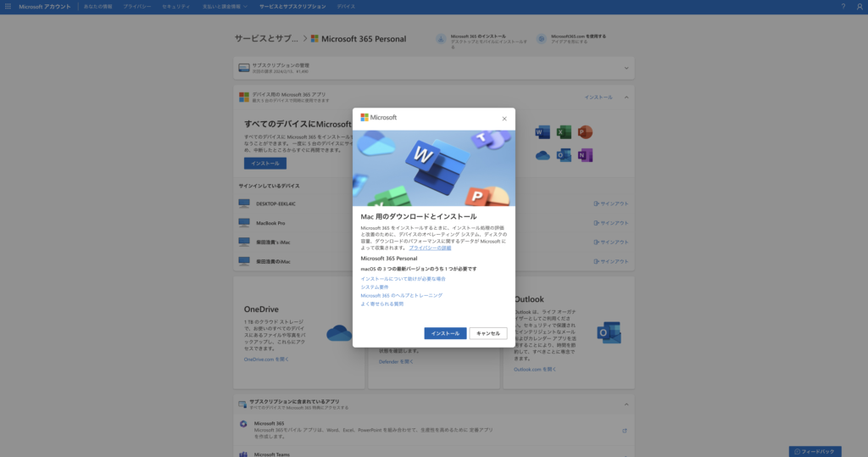Open the help question mark icon
Image resolution: width=868 pixels, height=457 pixels.
(x=843, y=7)
